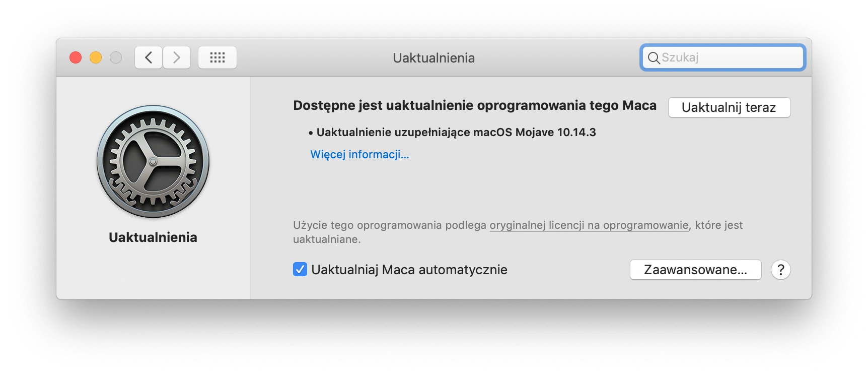This screenshot has width=868, height=374.
Task: Go back with the left chevron button
Action: (x=149, y=57)
